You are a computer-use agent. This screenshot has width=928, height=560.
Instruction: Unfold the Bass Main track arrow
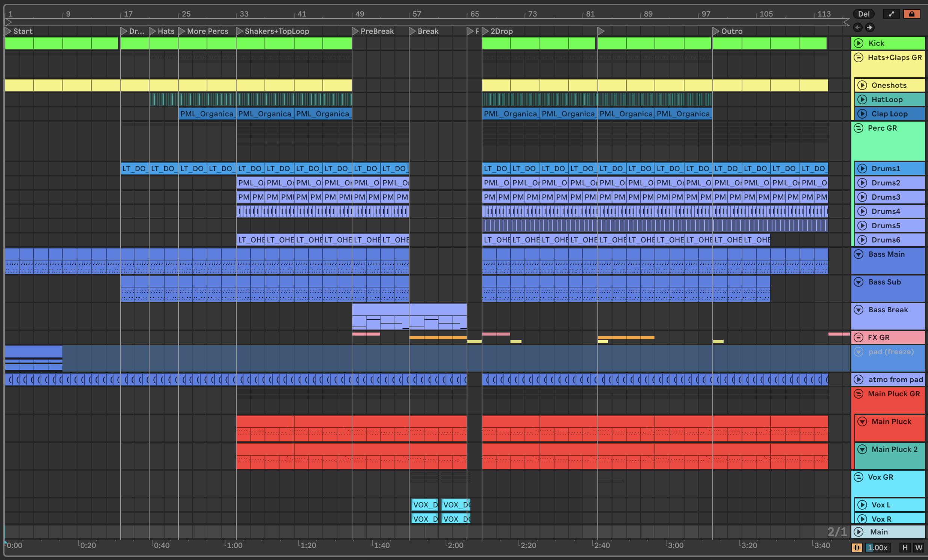(858, 254)
